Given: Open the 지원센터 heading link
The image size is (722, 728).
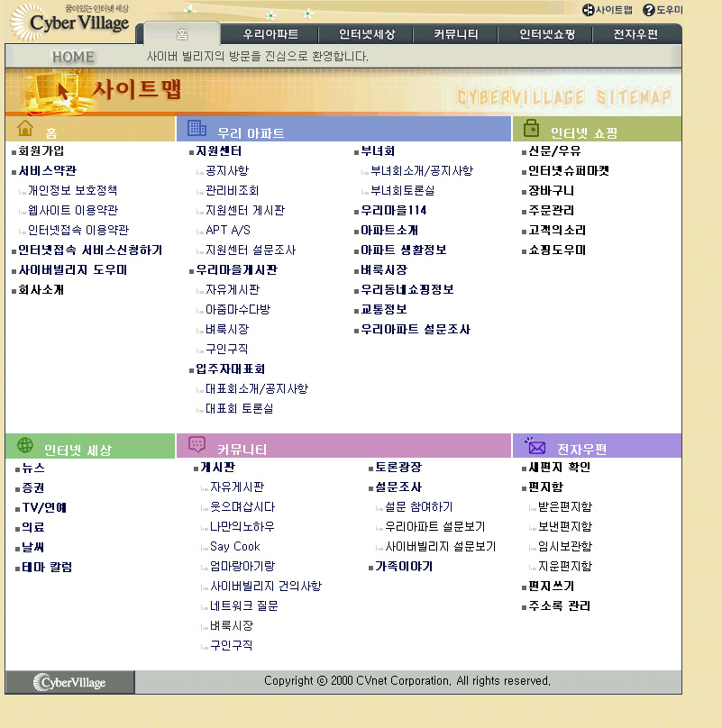Looking at the screenshot, I should coord(218,150).
